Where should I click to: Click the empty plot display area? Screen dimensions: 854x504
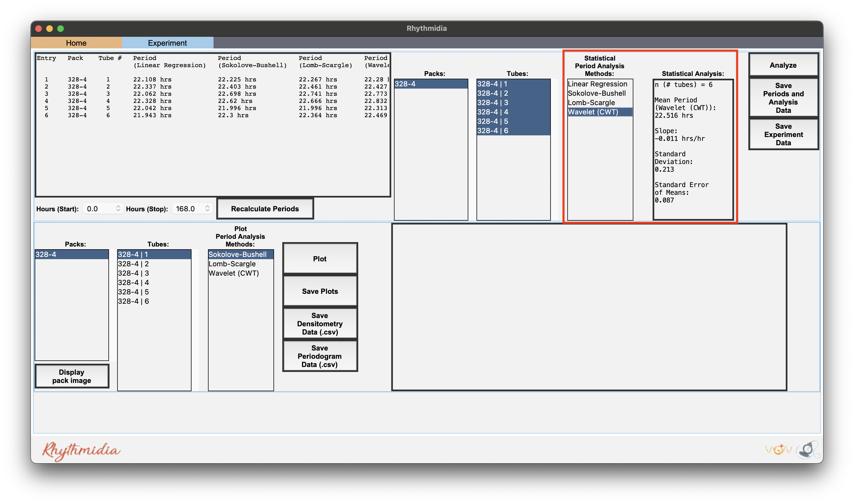coord(589,307)
